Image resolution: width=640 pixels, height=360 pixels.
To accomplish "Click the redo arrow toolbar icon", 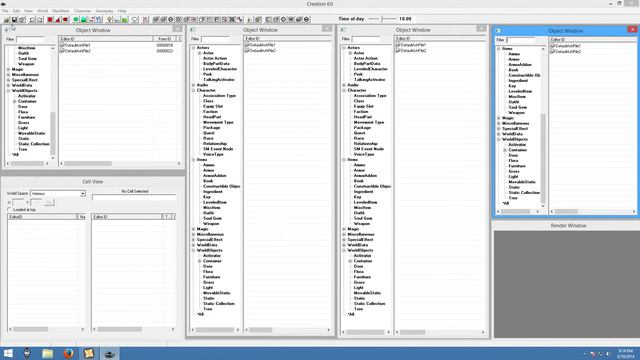I will pyautogui.click(x=40, y=20).
